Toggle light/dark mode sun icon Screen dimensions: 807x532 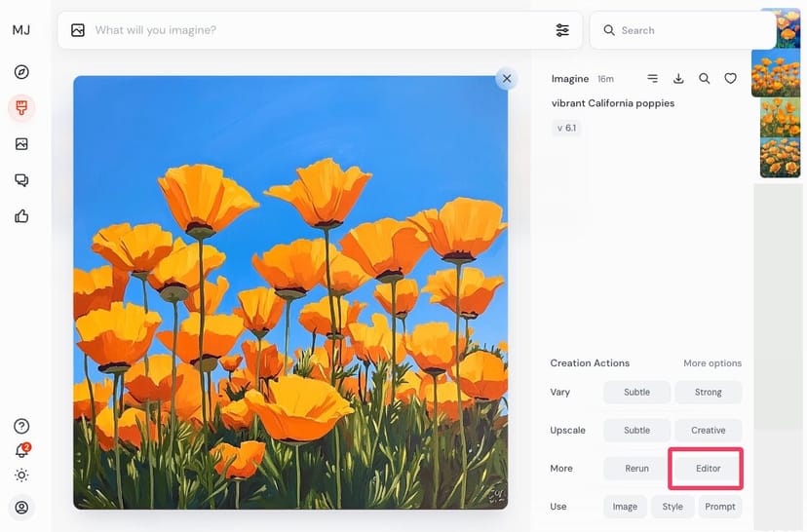click(21, 475)
